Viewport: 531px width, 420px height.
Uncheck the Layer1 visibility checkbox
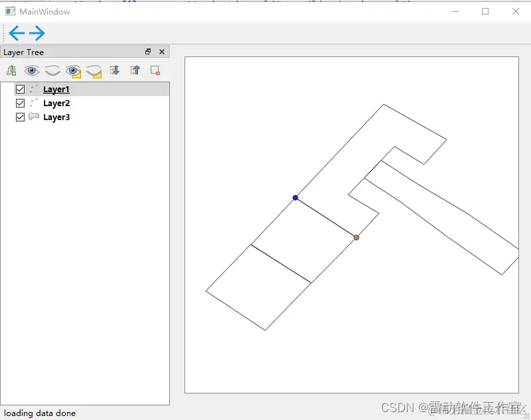21,90
